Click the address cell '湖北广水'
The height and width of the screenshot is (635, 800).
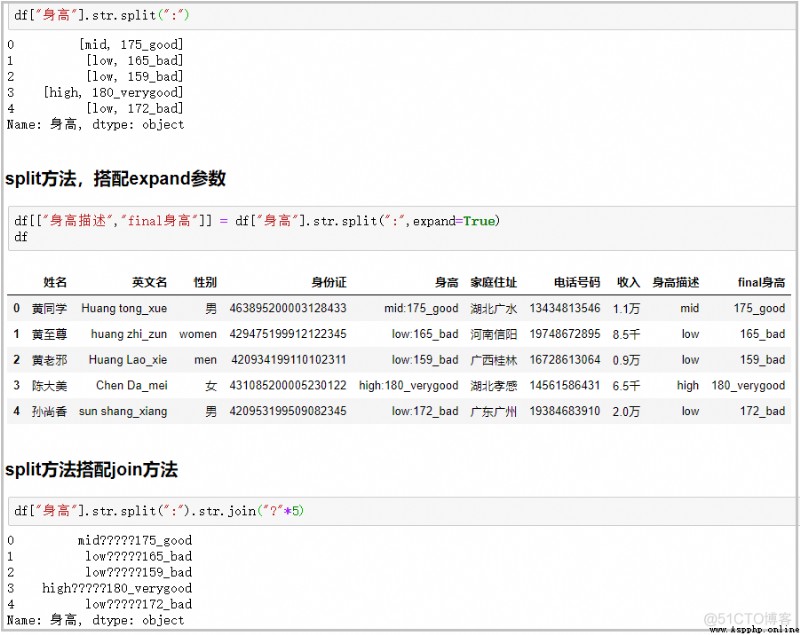point(493,309)
